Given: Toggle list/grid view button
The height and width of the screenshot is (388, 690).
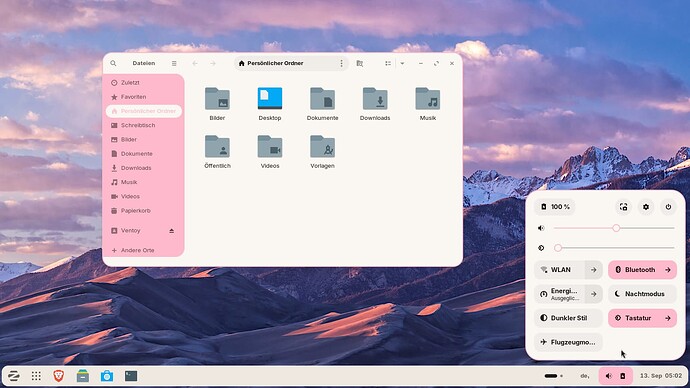Looking at the screenshot, I should (x=388, y=63).
